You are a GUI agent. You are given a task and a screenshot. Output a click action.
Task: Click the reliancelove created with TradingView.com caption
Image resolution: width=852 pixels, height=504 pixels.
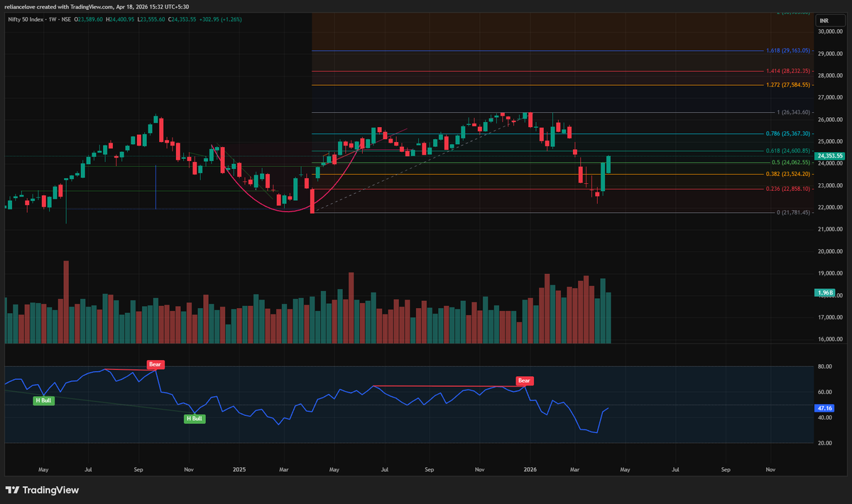(98, 7)
